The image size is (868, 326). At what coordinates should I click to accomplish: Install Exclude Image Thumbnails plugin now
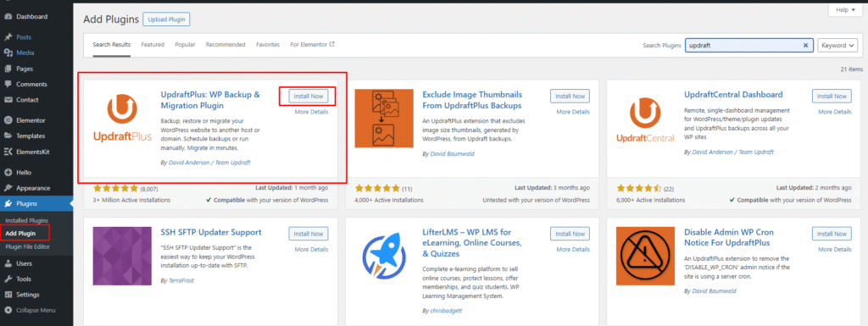coord(570,97)
